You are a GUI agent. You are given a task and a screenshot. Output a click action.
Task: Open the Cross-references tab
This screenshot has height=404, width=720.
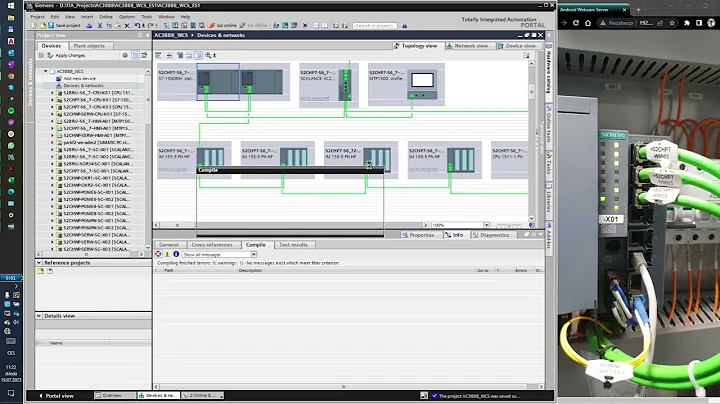pyautogui.click(x=212, y=245)
